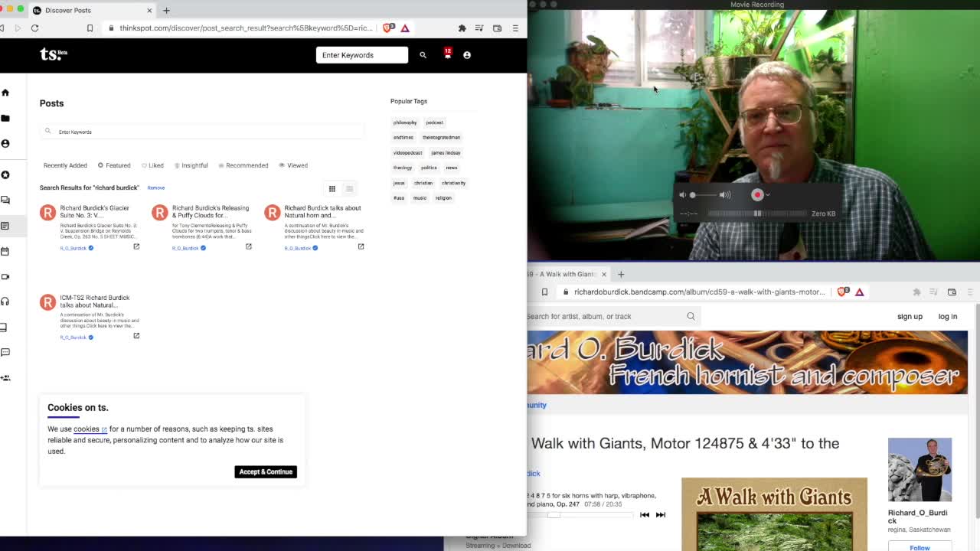Focus the Posts keyword search field
This screenshot has height=551, width=980.
click(x=203, y=132)
